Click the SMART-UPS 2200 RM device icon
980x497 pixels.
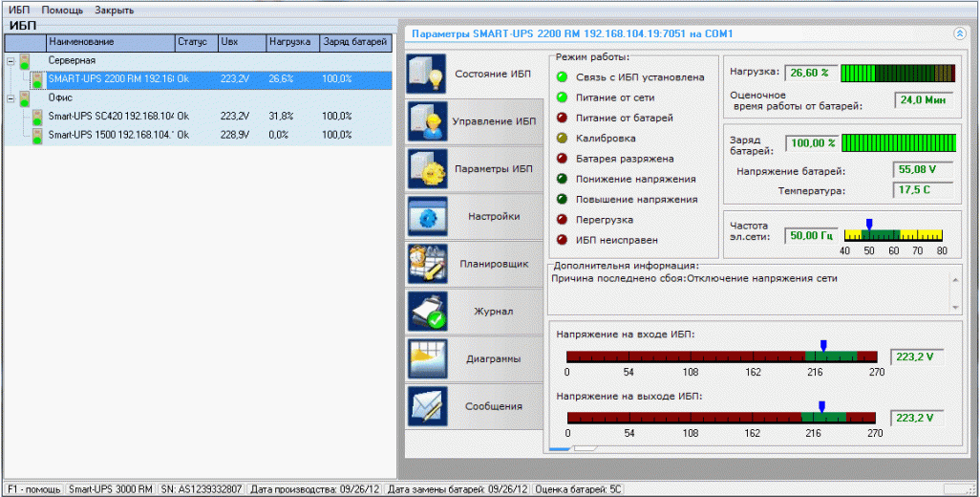[37, 79]
